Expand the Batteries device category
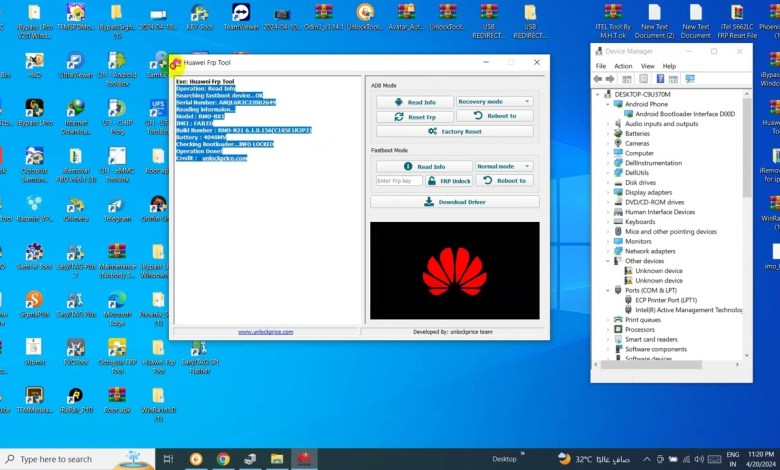 click(x=609, y=133)
